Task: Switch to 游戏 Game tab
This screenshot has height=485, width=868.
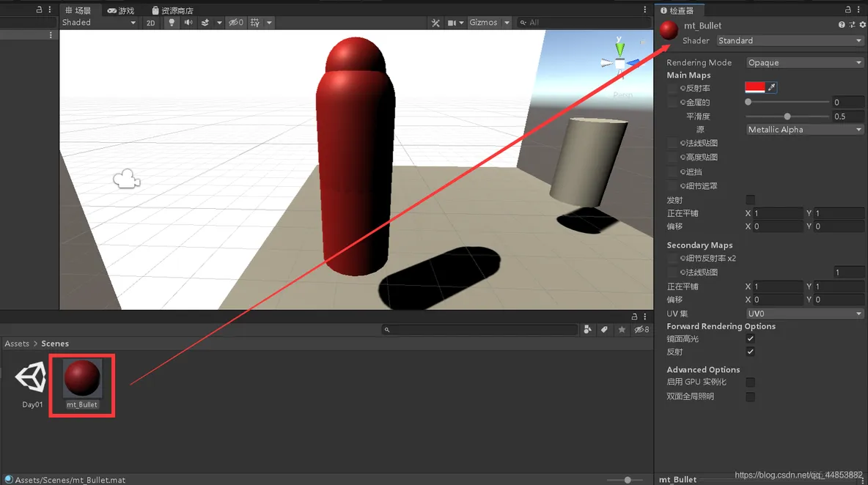Action: click(x=121, y=10)
